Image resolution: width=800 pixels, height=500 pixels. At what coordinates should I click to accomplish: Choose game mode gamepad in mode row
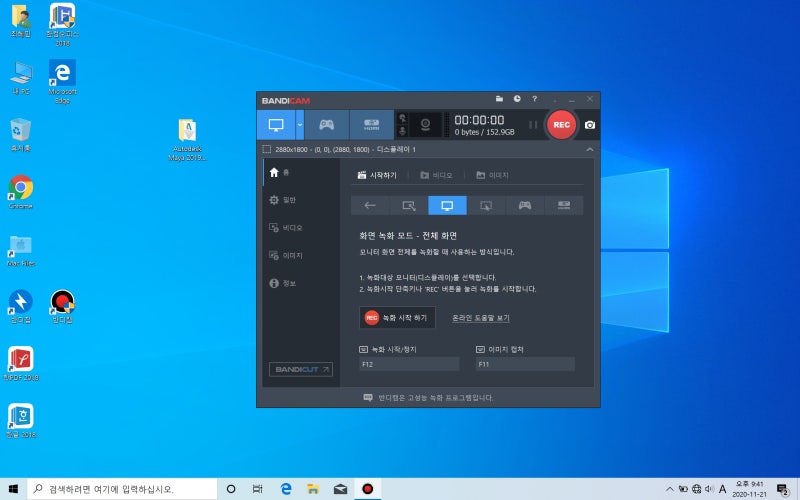pyautogui.click(x=525, y=205)
